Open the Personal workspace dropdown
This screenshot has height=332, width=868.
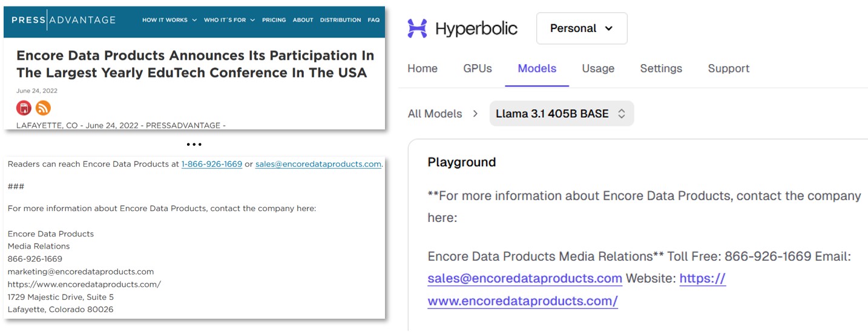[x=581, y=28]
